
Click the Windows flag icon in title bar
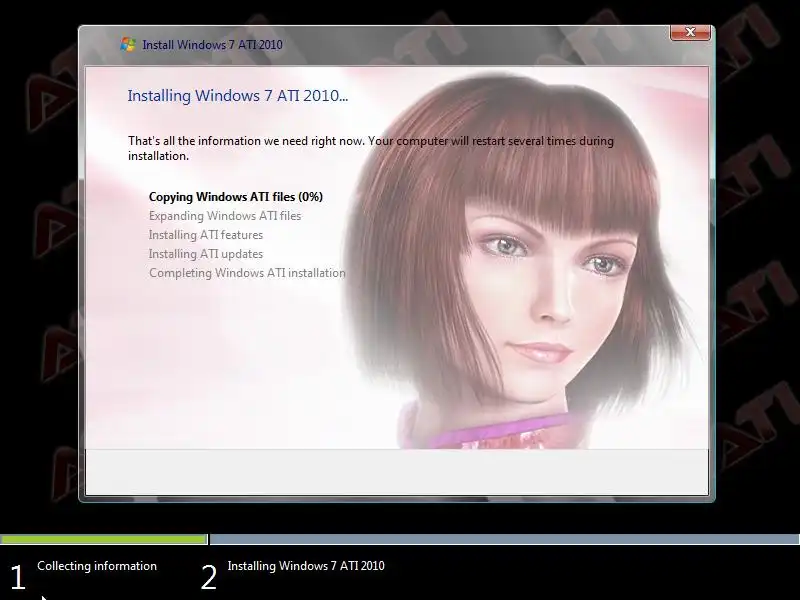pos(128,44)
